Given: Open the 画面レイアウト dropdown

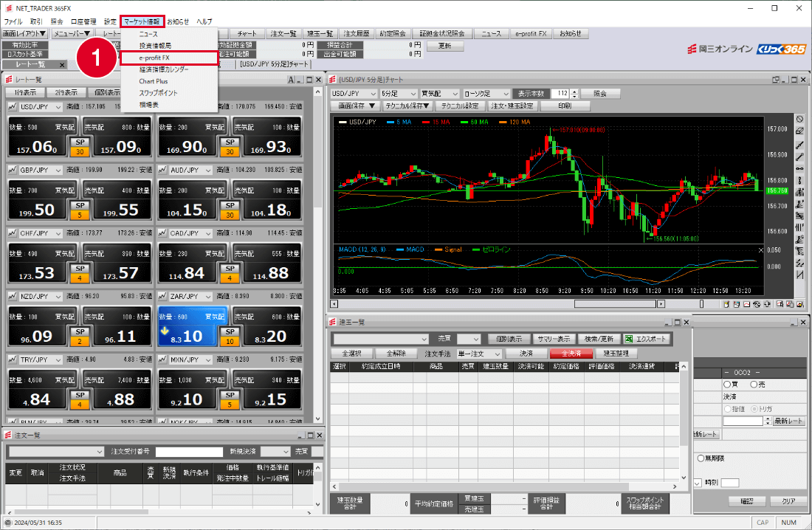Looking at the screenshot, I should coord(24,34).
